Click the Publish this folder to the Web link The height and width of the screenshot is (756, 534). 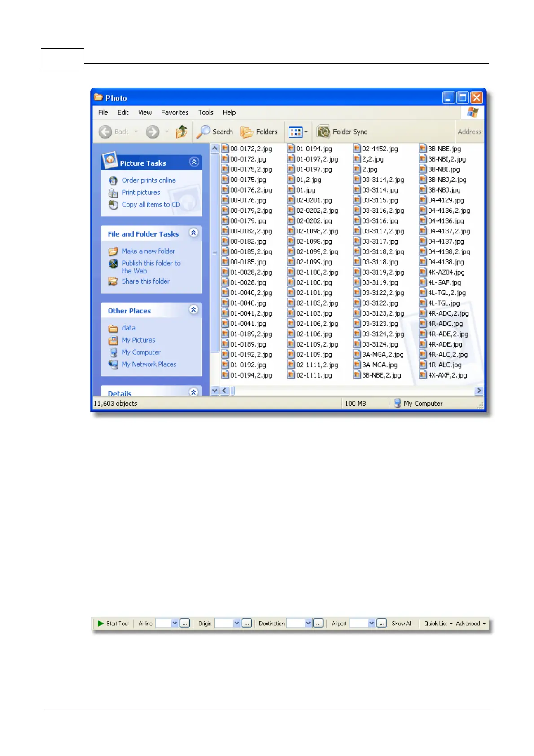[x=151, y=267]
